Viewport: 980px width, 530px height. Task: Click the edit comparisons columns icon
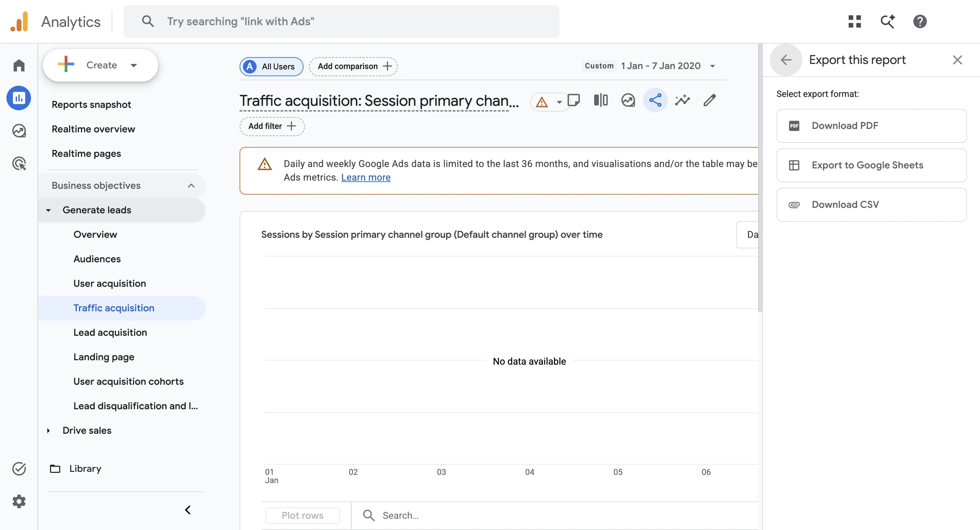(x=601, y=100)
